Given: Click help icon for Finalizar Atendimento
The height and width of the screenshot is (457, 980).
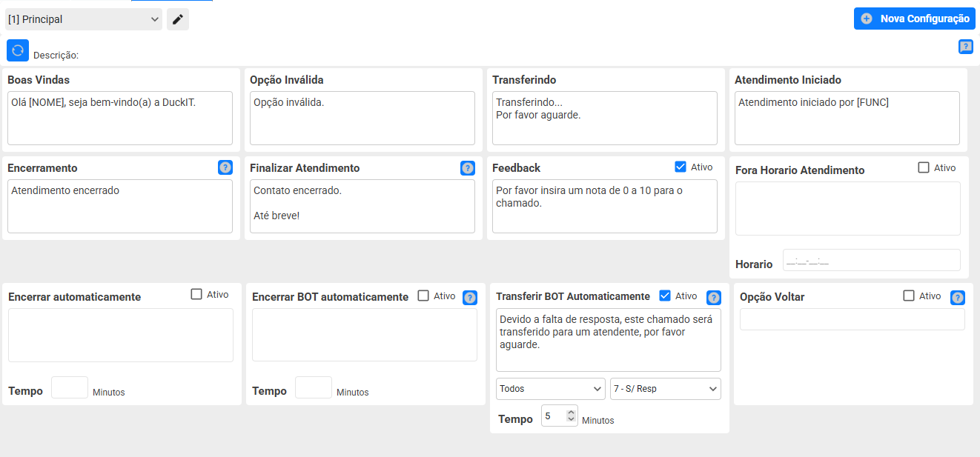Looking at the screenshot, I should coord(468,168).
